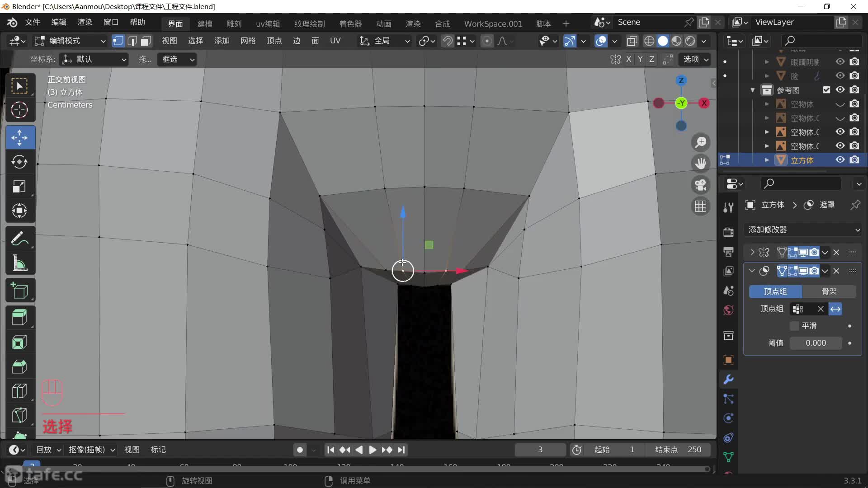Image resolution: width=868 pixels, height=488 pixels.
Task: Enable face select mode
Action: (x=146, y=41)
